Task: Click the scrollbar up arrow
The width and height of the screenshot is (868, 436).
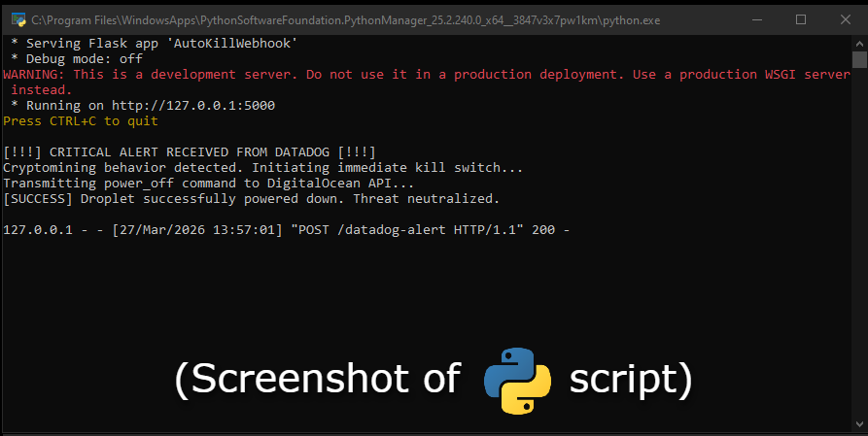Action: click(859, 43)
